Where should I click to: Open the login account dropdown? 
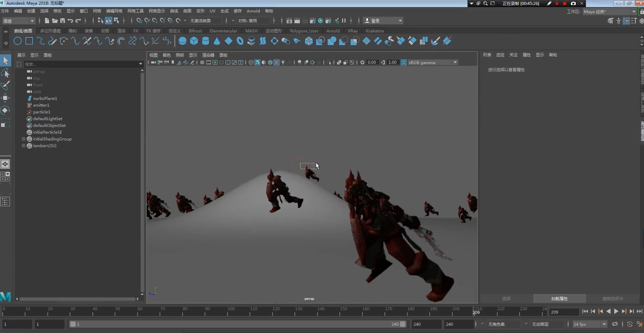click(x=383, y=21)
